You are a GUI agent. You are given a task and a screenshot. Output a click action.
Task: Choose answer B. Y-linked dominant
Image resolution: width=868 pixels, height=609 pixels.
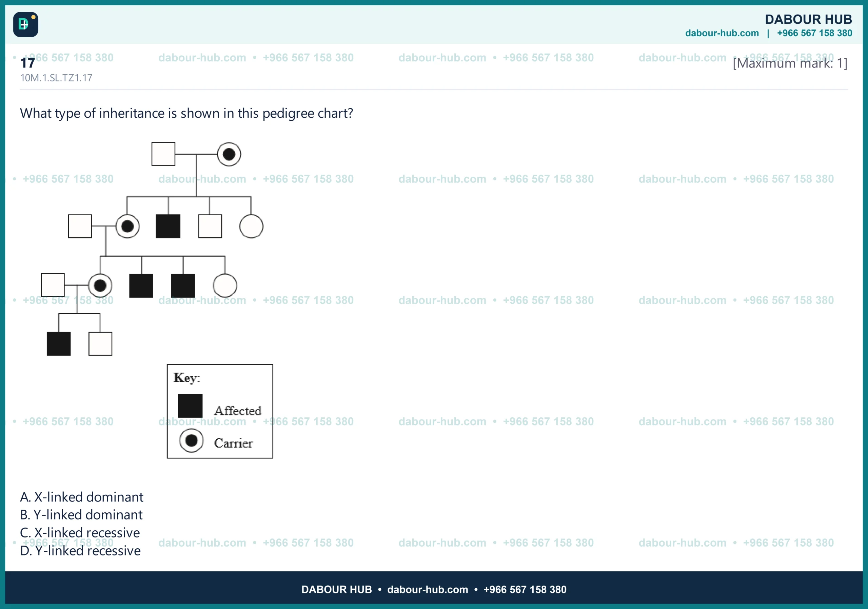coord(81,514)
